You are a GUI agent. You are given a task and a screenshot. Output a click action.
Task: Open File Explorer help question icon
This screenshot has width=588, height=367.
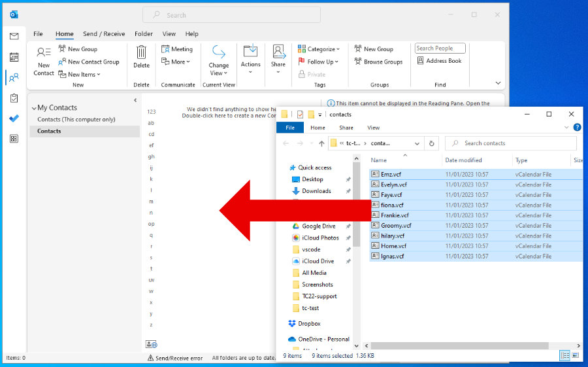[x=577, y=128]
